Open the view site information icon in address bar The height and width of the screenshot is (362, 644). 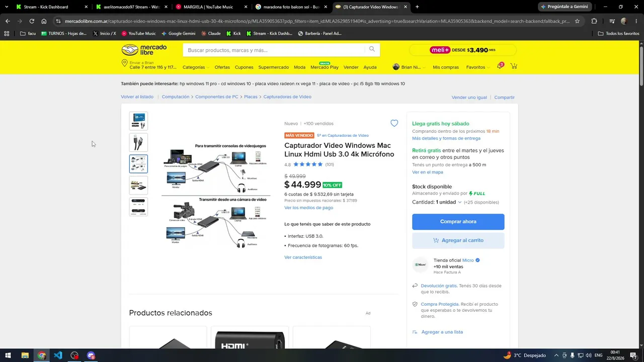58,21
